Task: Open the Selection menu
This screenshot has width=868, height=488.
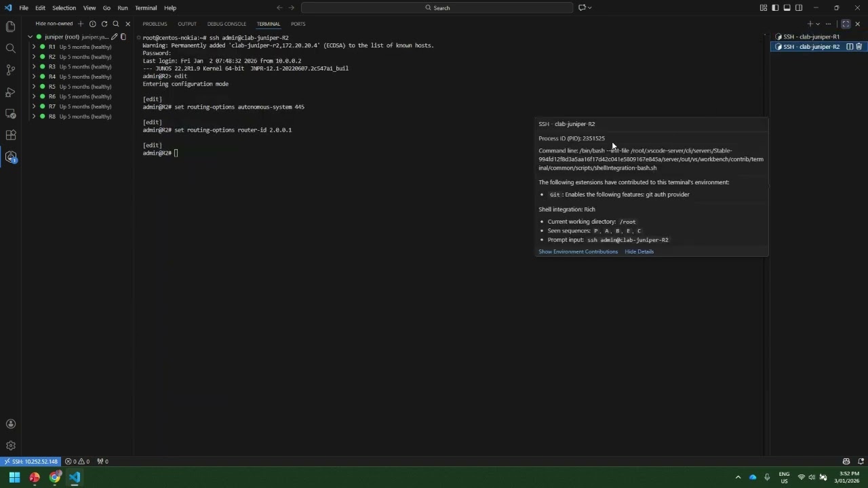Action: (x=64, y=7)
